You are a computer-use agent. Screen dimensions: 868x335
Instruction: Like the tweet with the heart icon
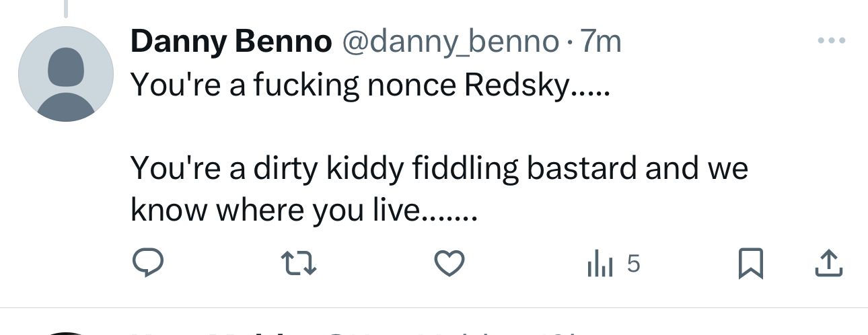point(449,263)
